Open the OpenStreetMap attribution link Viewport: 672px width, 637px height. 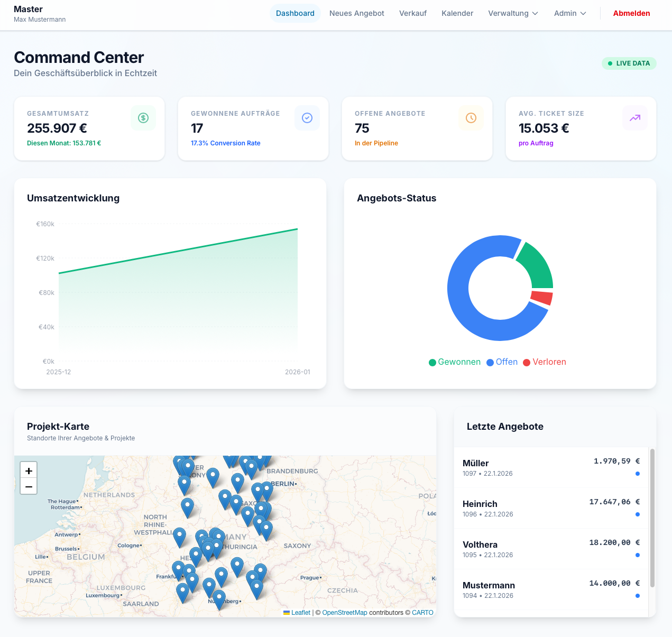pos(344,613)
